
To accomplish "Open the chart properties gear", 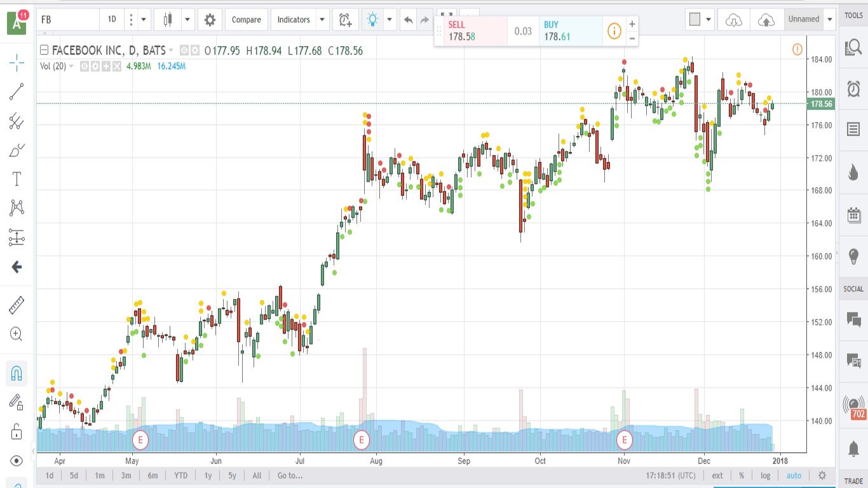I will [210, 20].
